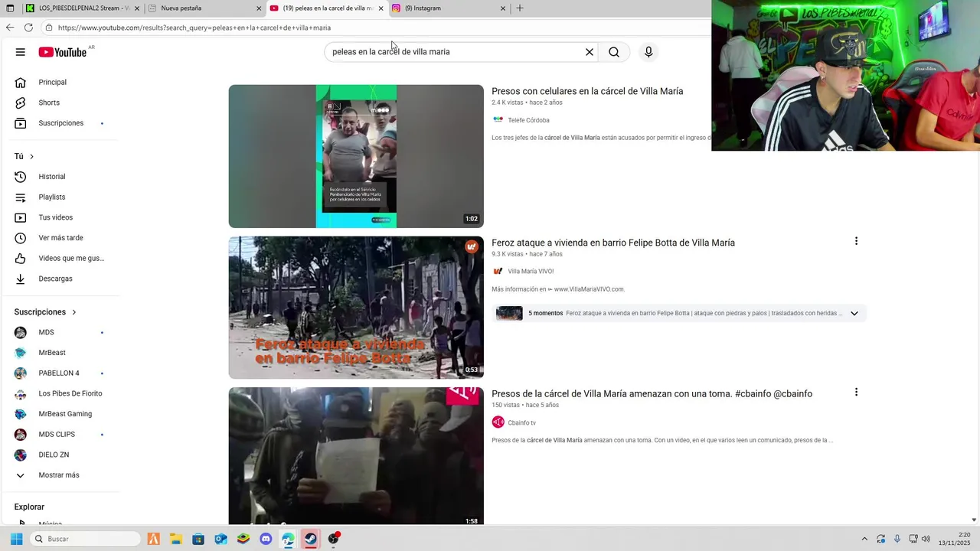
Task: Open Villa María VIVO! channel
Action: pyautogui.click(x=531, y=271)
